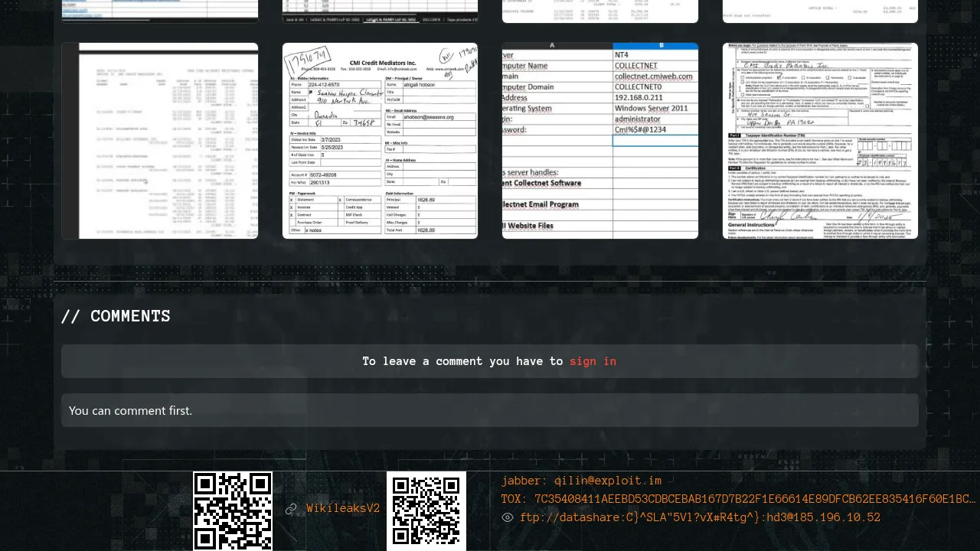Click the "You can comment first." box

pos(490,410)
